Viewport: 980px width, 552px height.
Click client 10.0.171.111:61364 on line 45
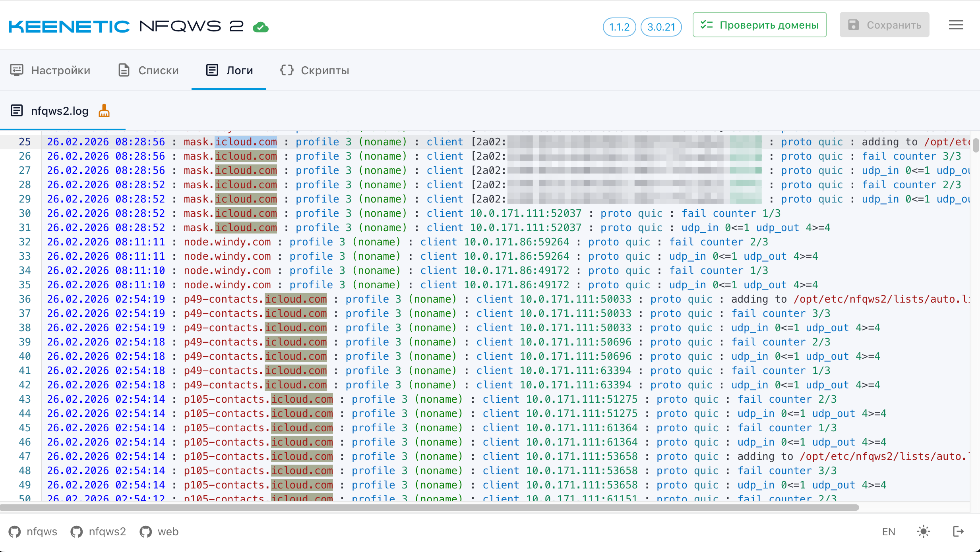click(x=560, y=428)
